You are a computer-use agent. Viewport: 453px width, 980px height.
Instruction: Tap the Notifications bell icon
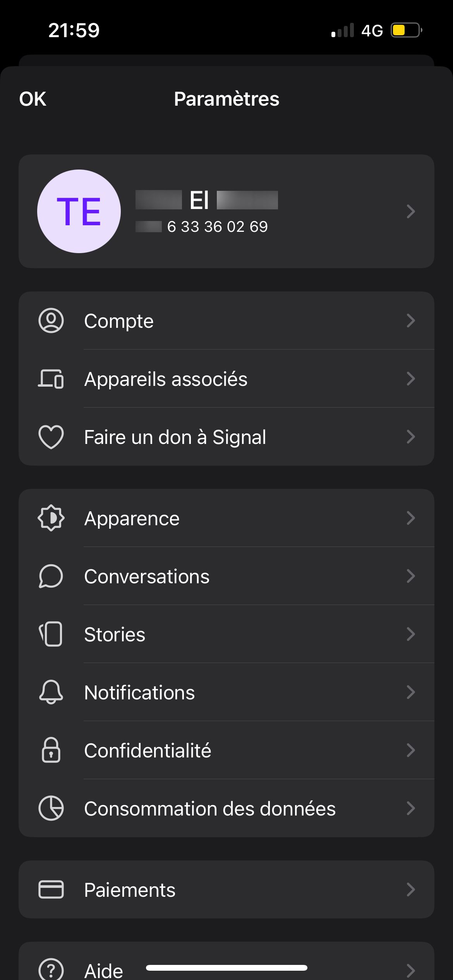[51, 692]
